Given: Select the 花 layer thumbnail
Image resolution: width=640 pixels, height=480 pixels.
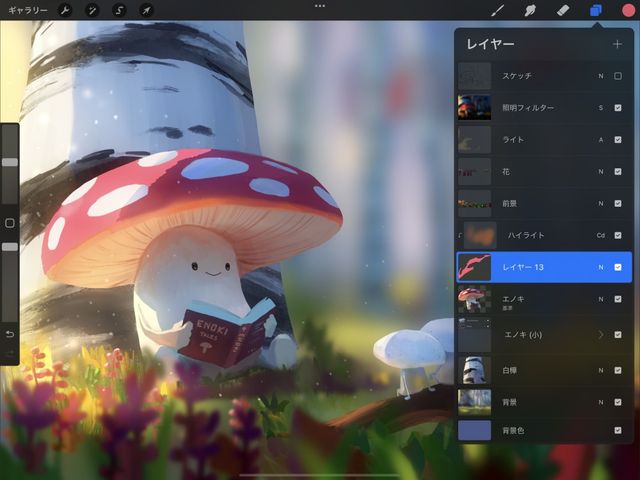Looking at the screenshot, I should click(474, 171).
